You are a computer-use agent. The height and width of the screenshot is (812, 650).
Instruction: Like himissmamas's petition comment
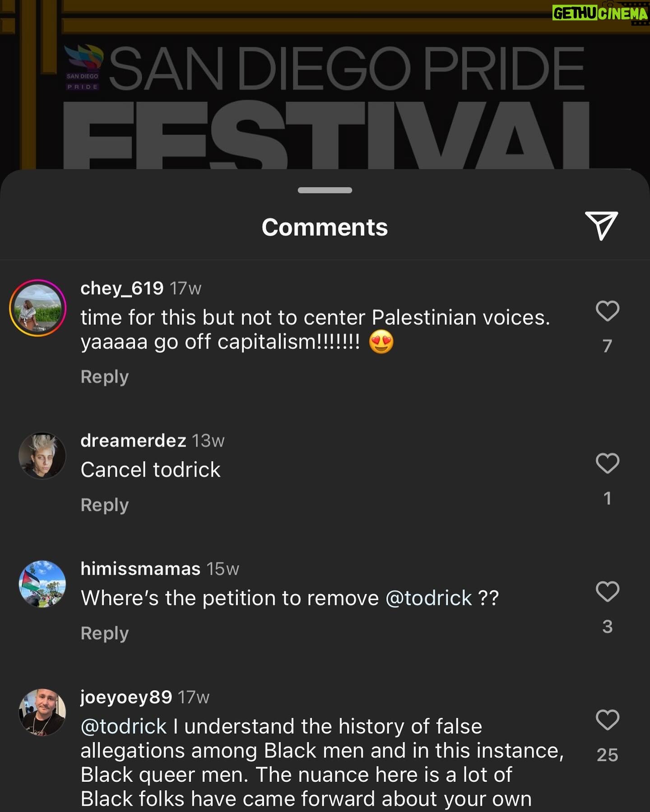pyautogui.click(x=608, y=591)
